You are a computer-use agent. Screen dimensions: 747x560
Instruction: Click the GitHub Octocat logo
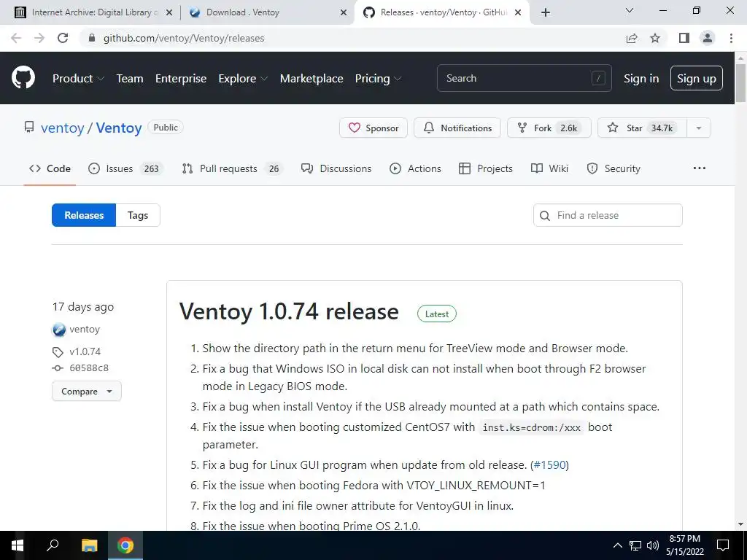(x=23, y=78)
